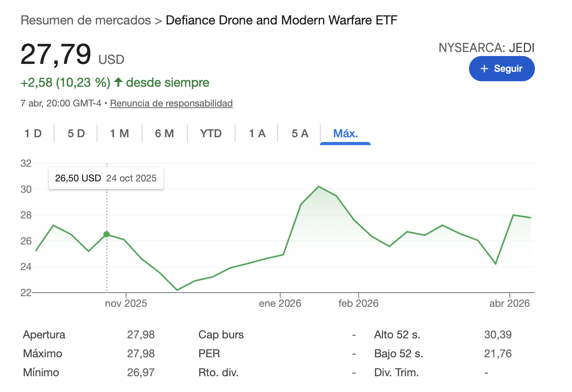Select the 5 D time range tab
The width and height of the screenshot is (572, 392).
coord(76,133)
